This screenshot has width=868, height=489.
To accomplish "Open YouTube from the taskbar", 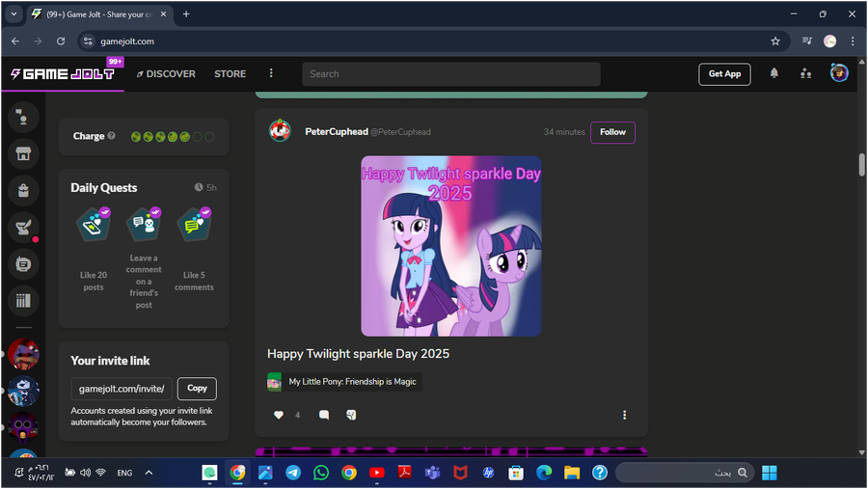I will click(x=377, y=473).
